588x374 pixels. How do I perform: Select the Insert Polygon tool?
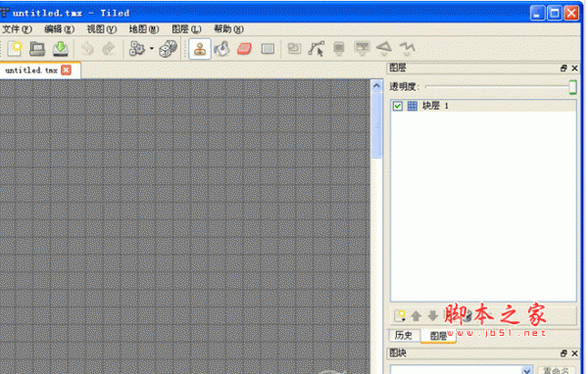pos(384,49)
